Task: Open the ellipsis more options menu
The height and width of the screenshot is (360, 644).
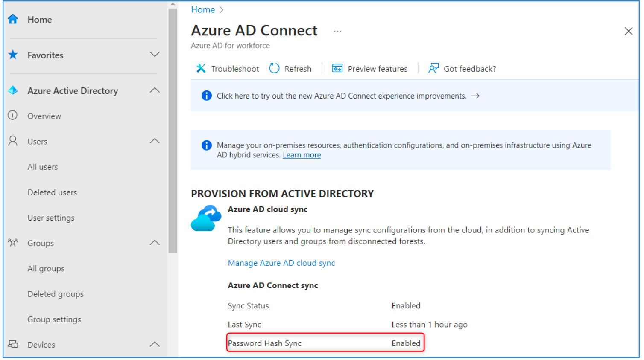Action: [x=337, y=31]
